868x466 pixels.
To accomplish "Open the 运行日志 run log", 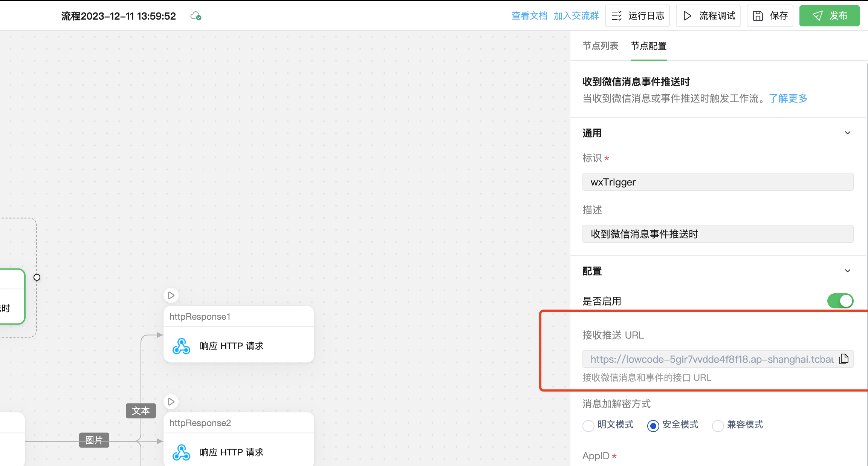I will click(x=637, y=16).
